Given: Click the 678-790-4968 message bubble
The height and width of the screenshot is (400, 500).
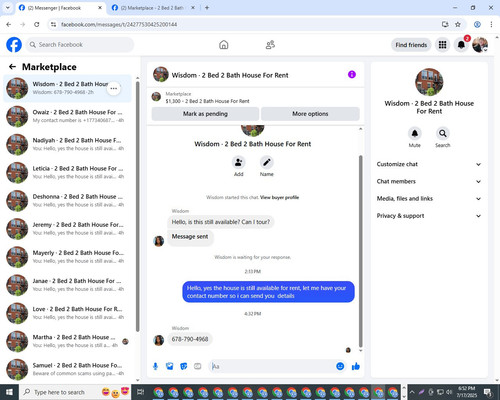Looking at the screenshot, I should click(190, 339).
